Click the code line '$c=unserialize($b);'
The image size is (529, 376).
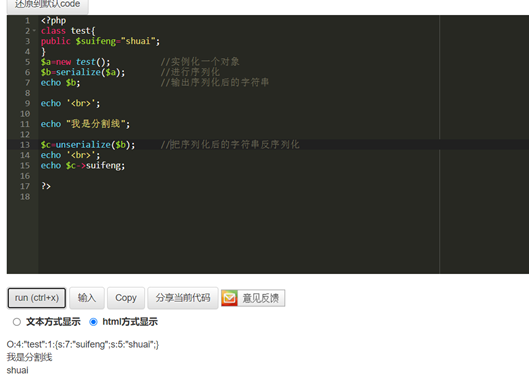pos(88,145)
